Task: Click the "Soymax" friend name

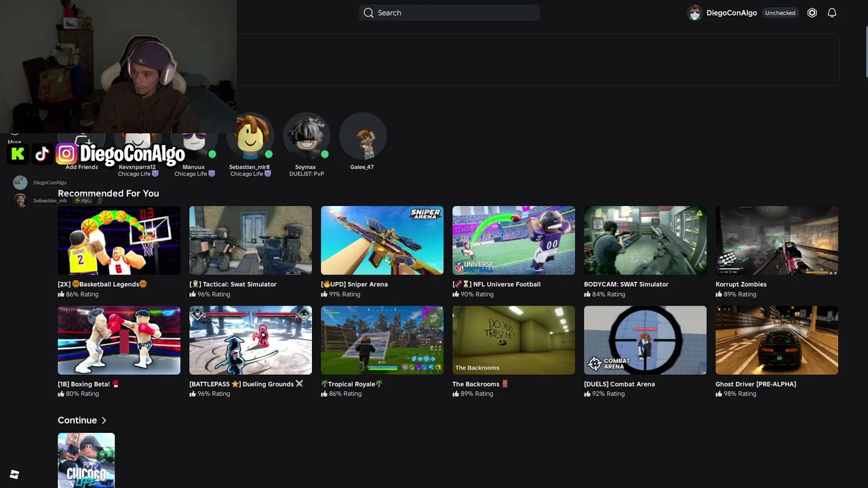Action: click(x=306, y=167)
